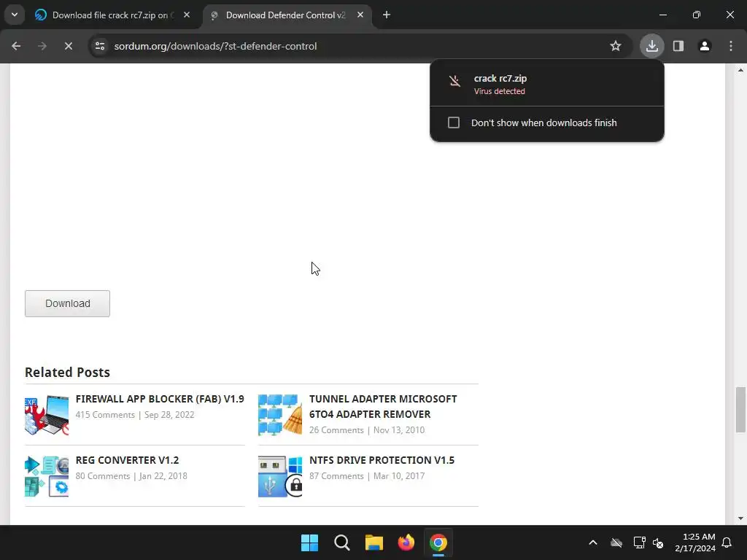747x560 pixels.
Task: Expand the tab search dropdown arrow
Action: coord(15,15)
